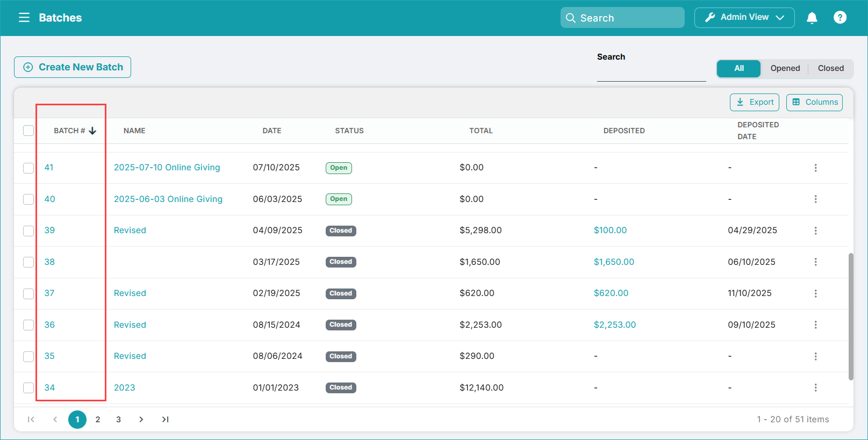Click the Date column header
The height and width of the screenshot is (440, 868).
tap(272, 131)
